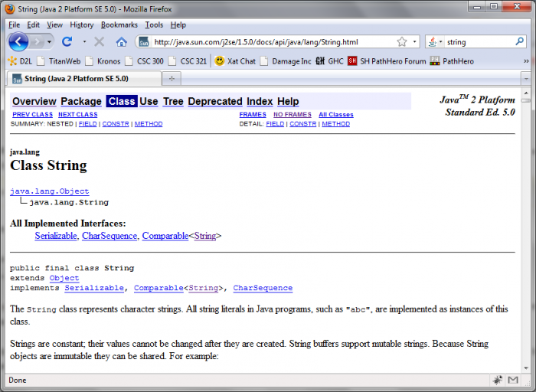Open the GHC bookmark
This screenshot has height=392, width=536.
click(329, 61)
